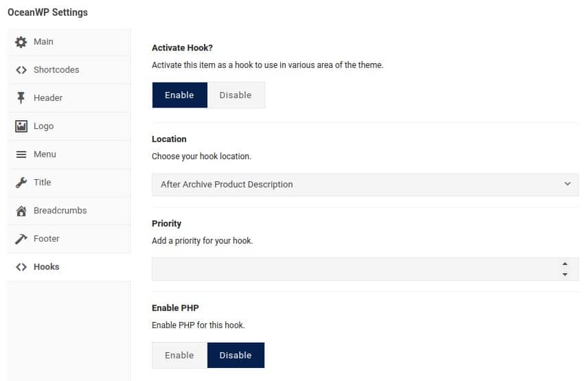588x381 pixels.
Task: Open the hook Location dropdown
Action: [x=365, y=184]
